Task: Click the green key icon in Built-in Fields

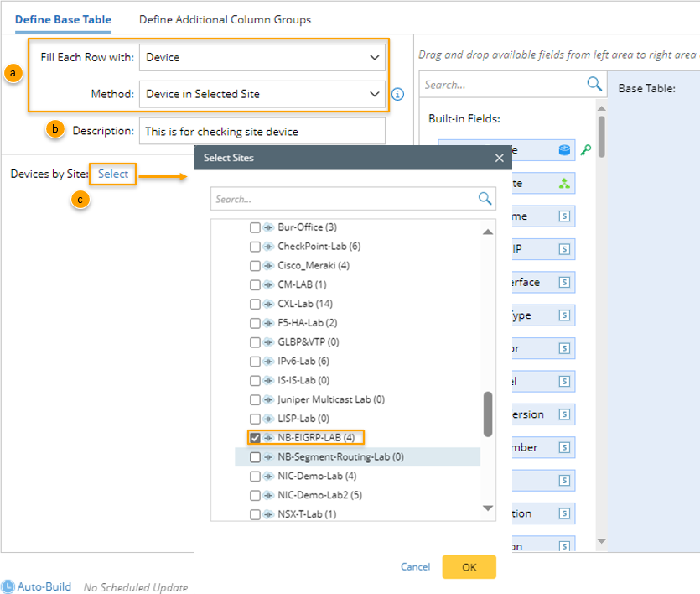Action: point(587,150)
